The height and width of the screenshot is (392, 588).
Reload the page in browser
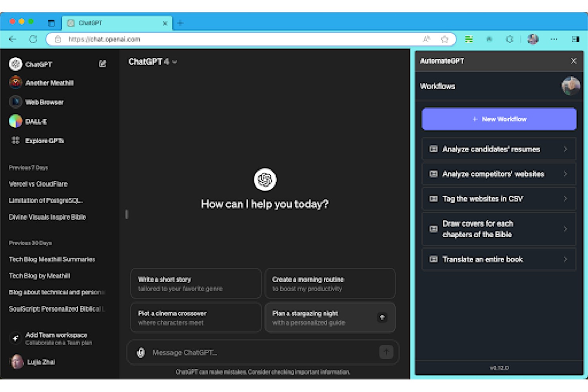(x=33, y=39)
